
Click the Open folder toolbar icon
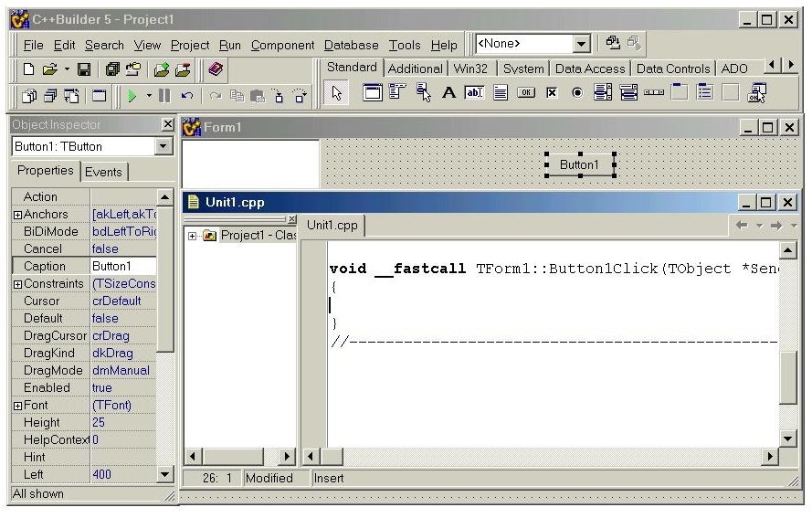tap(49, 69)
